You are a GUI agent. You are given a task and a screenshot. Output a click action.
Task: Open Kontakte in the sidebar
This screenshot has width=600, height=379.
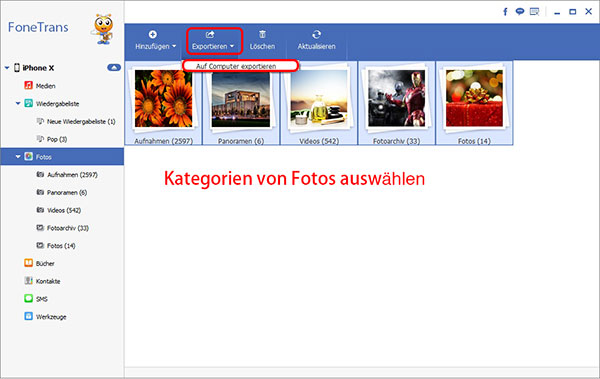pos(48,281)
